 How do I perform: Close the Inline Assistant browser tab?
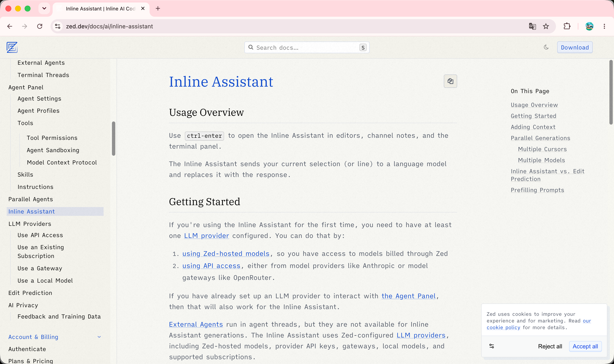click(x=143, y=9)
